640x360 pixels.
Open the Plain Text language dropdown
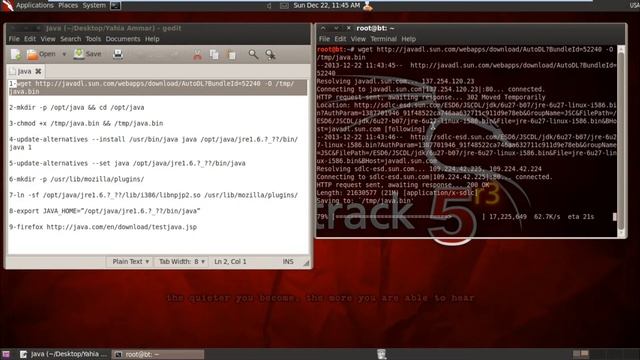pos(130,262)
